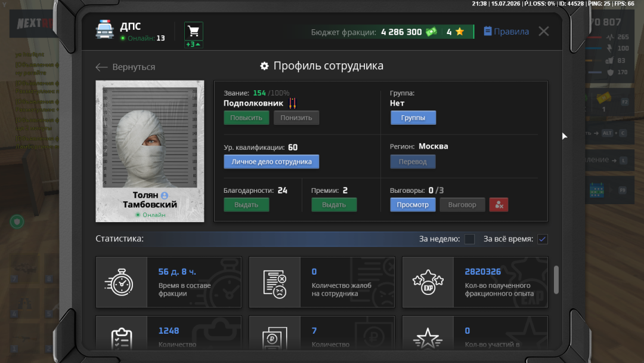
Task: Go back via Вернуться arrow
Action: pyautogui.click(x=125, y=67)
